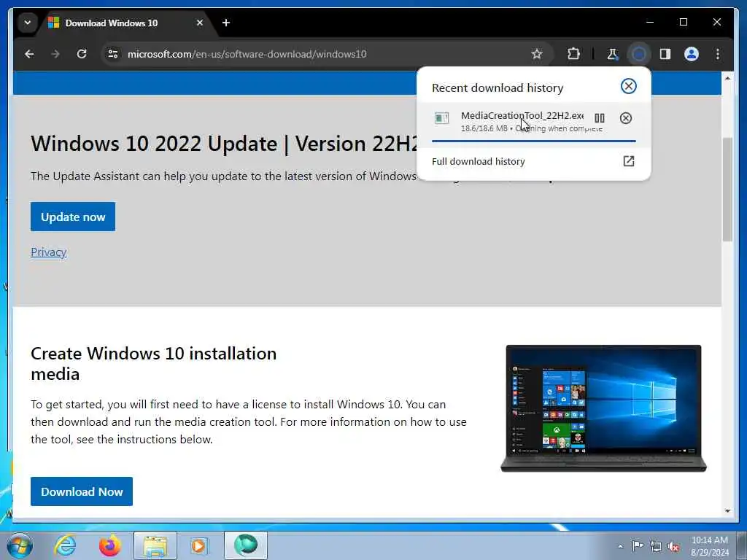Click the MediaCreationTool file type icon
The width and height of the screenshot is (747, 560).
(441, 117)
